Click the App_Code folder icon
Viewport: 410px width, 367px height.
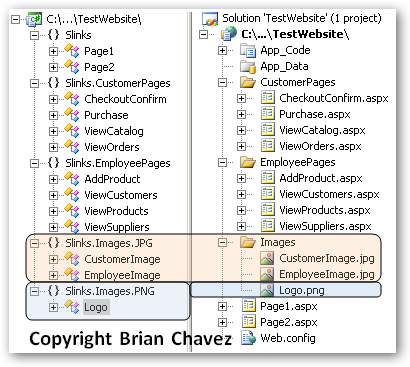coord(248,50)
